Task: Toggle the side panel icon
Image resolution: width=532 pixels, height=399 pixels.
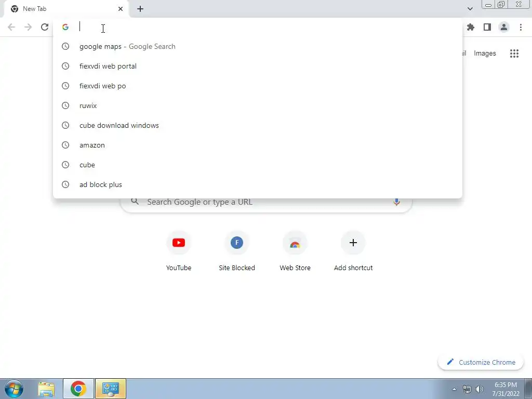Action: coord(487,27)
